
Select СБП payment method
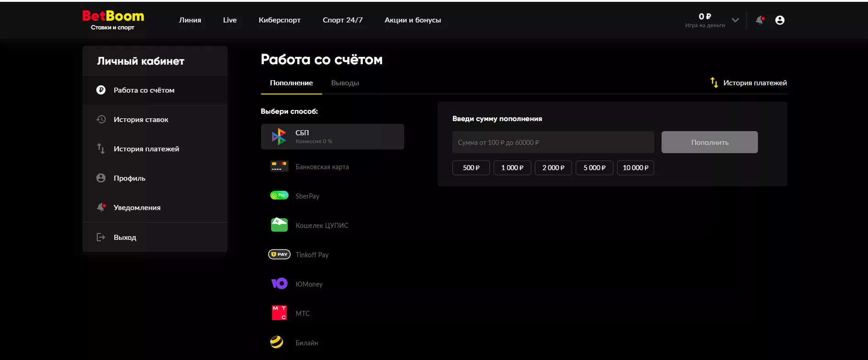[x=333, y=137]
